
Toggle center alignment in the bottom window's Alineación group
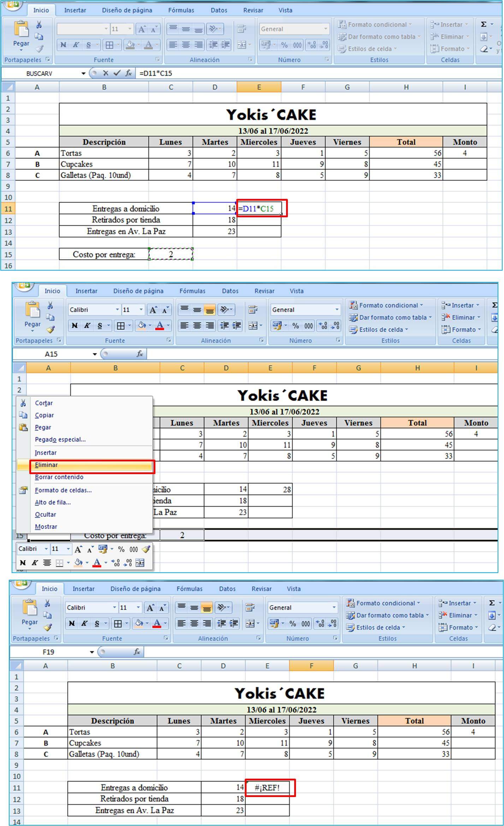(194, 623)
